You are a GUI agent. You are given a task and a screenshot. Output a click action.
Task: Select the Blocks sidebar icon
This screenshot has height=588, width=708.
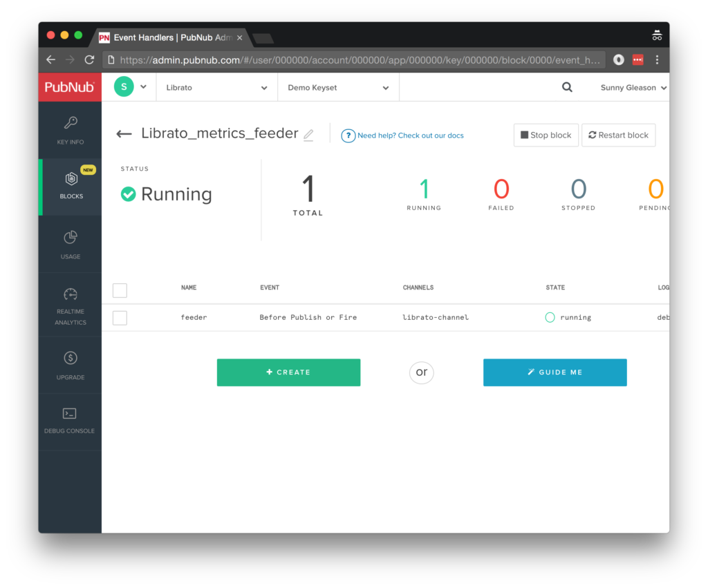pyautogui.click(x=70, y=185)
